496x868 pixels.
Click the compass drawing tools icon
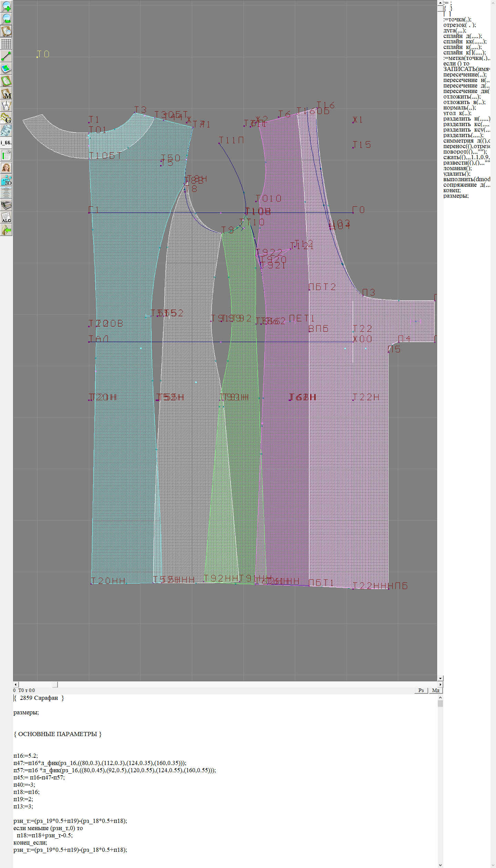tap(6, 106)
